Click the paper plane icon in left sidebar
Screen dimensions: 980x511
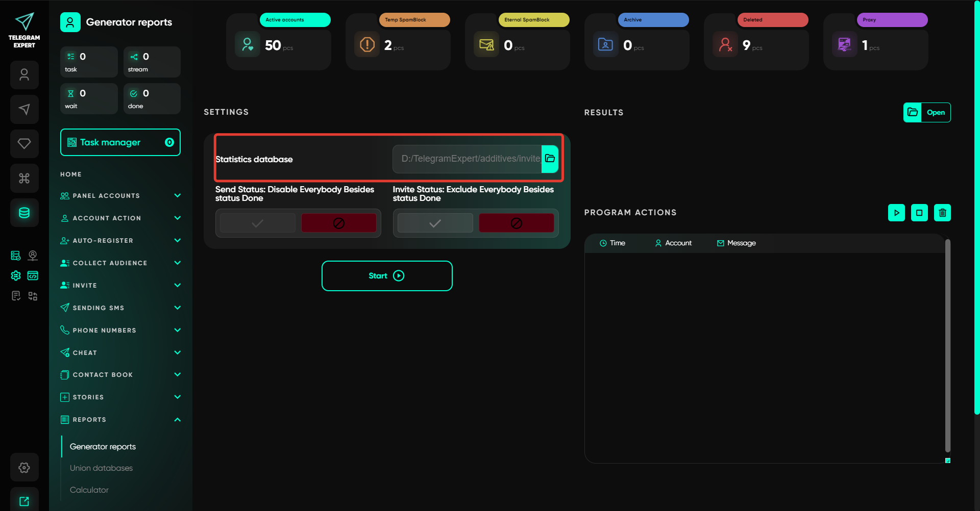tap(24, 109)
